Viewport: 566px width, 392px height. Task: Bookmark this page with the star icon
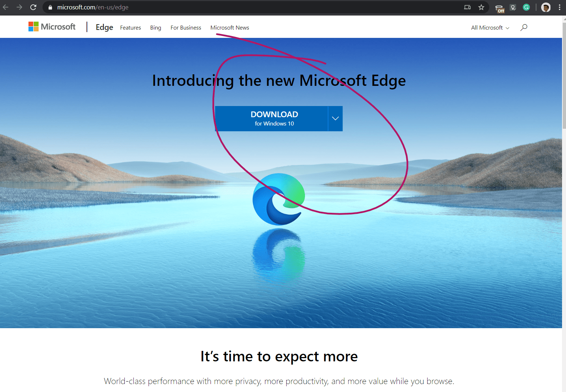pyautogui.click(x=481, y=7)
